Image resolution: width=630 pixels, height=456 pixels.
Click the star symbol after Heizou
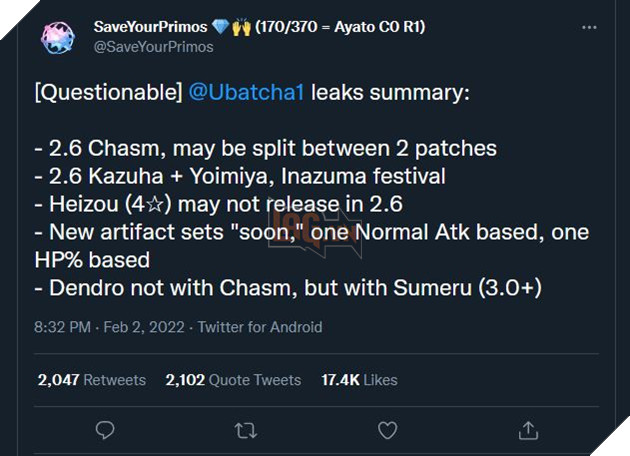pos(155,204)
